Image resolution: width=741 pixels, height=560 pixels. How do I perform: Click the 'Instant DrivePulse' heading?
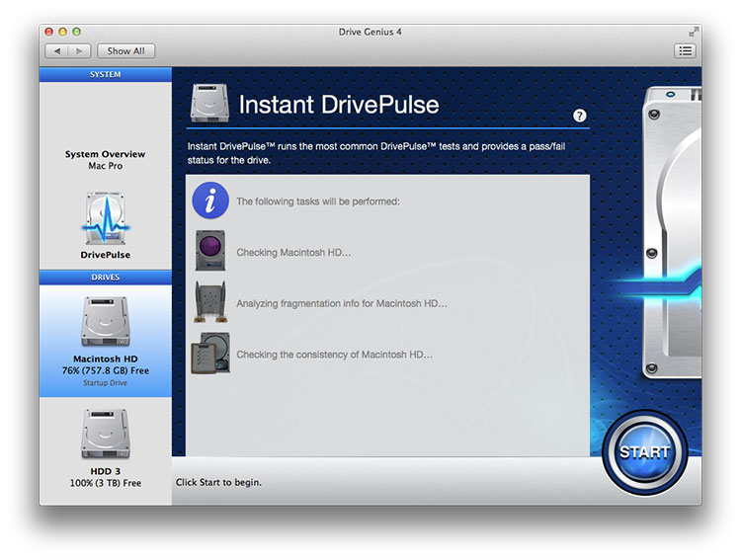339,104
